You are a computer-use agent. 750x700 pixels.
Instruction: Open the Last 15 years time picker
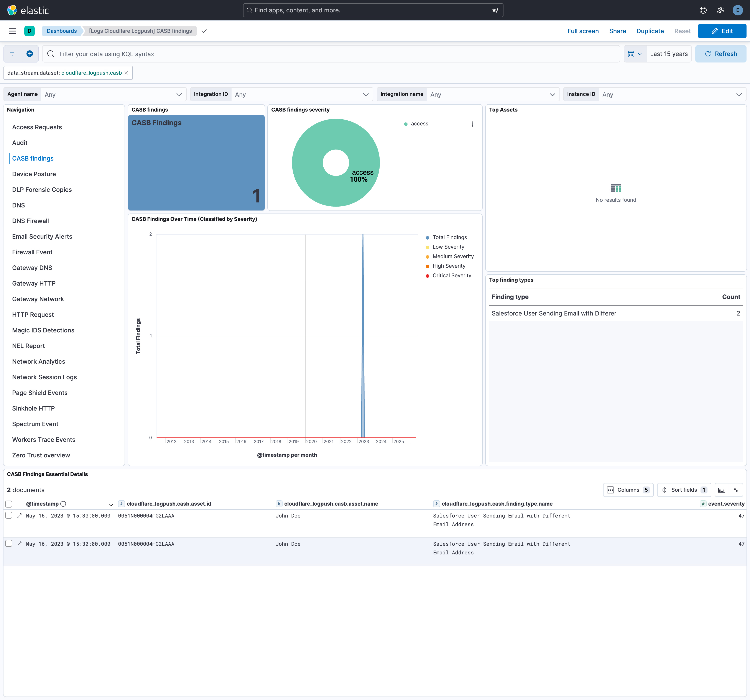coord(668,54)
